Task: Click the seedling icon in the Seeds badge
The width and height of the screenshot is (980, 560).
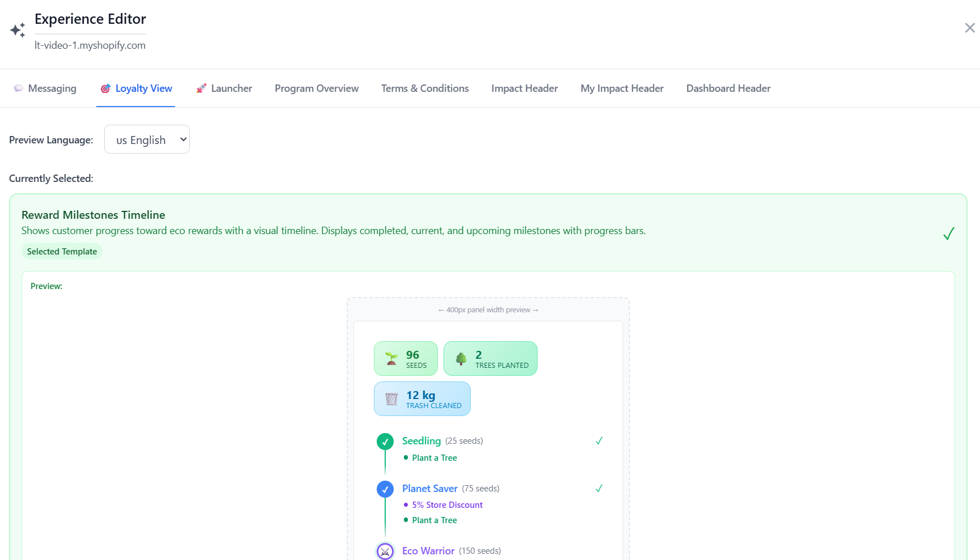Action: point(391,358)
